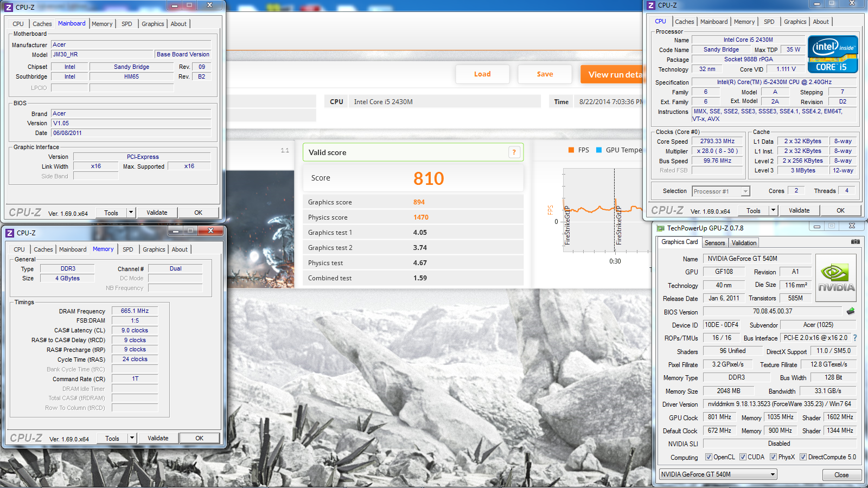Image resolution: width=868 pixels, height=488 pixels.
Task: Click the GPU-Z BIOS Version field 70.08.45.00.37
Action: point(773,311)
